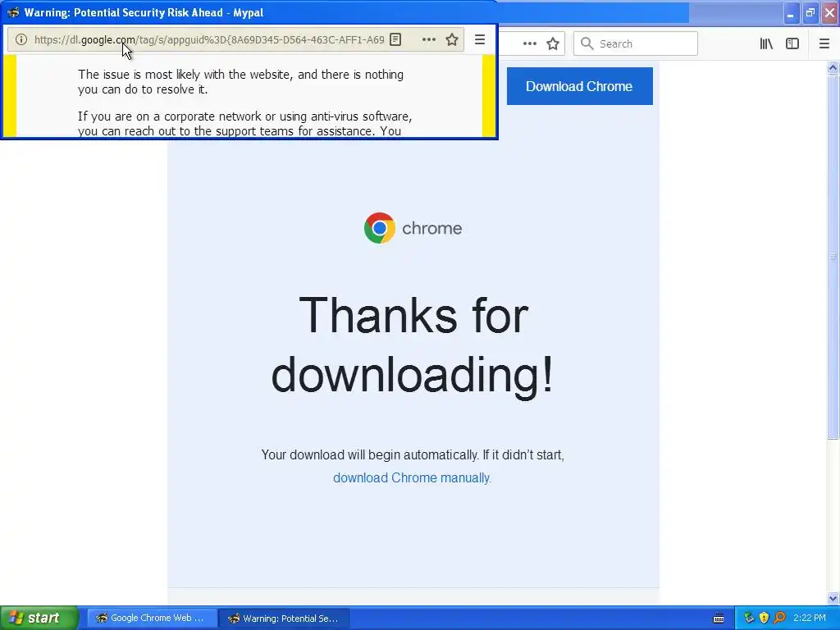Click the chrome wordmark text
This screenshot has width=840, height=630.
pos(431,228)
